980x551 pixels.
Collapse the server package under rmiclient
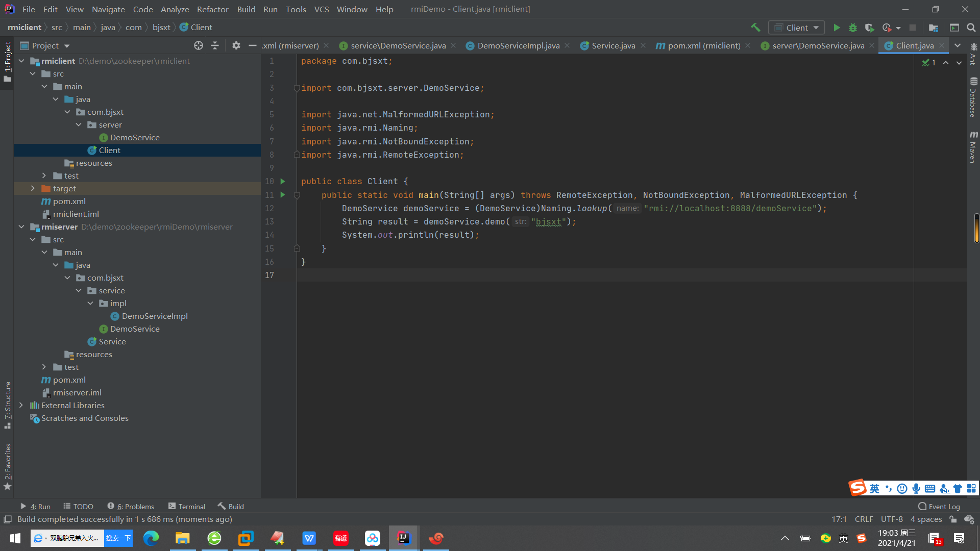79,124
